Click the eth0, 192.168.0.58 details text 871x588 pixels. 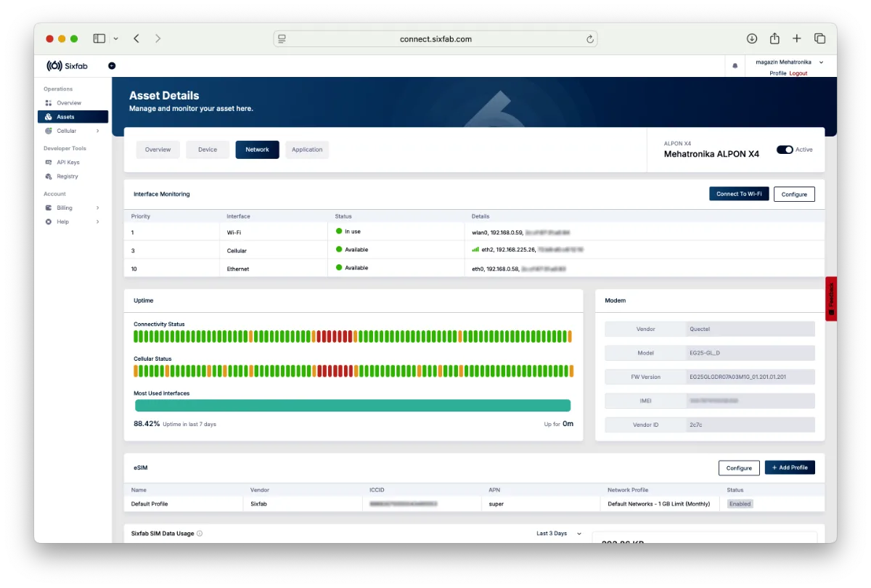[495, 269]
